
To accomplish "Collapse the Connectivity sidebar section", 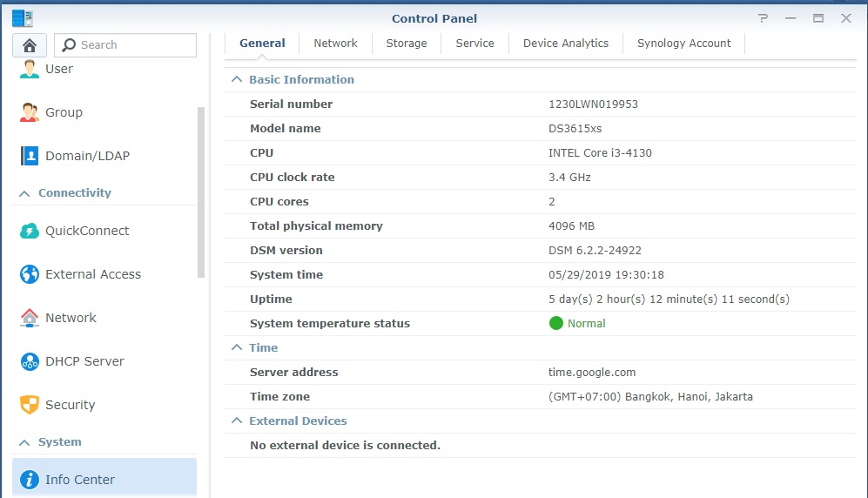I will [x=24, y=193].
